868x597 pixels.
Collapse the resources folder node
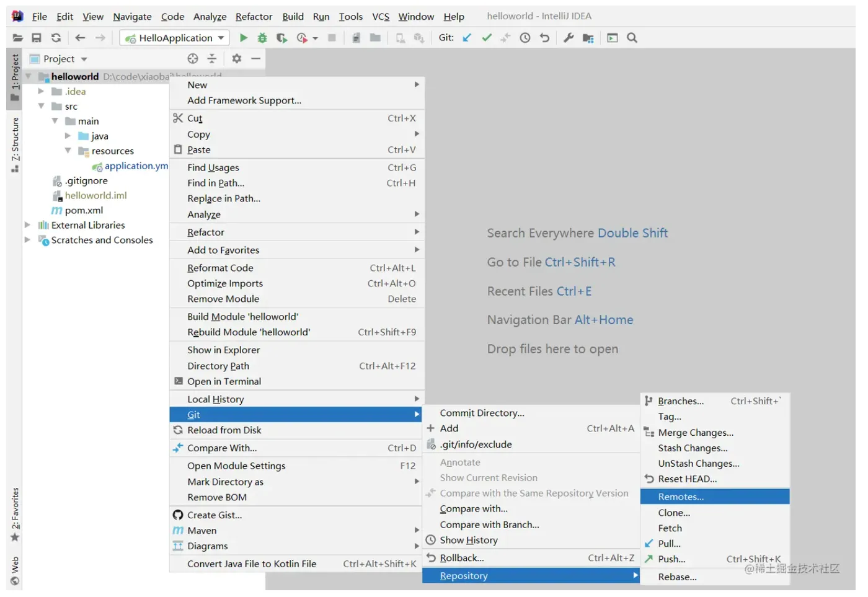[x=68, y=151]
